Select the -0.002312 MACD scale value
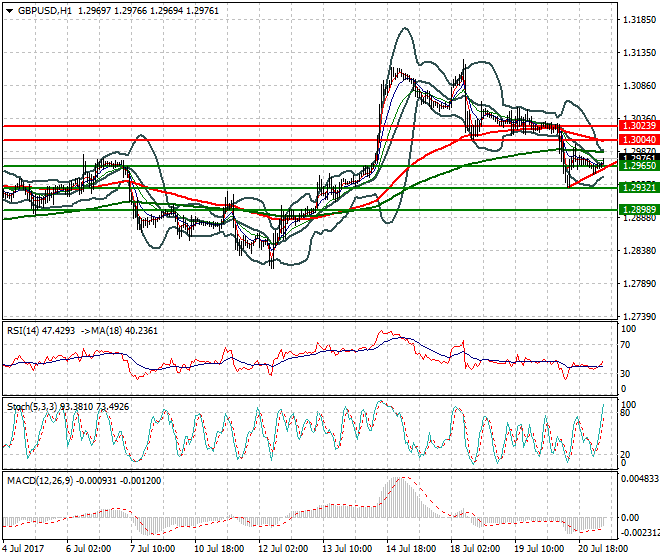Screen dimensions: 660x560 tap(640, 533)
